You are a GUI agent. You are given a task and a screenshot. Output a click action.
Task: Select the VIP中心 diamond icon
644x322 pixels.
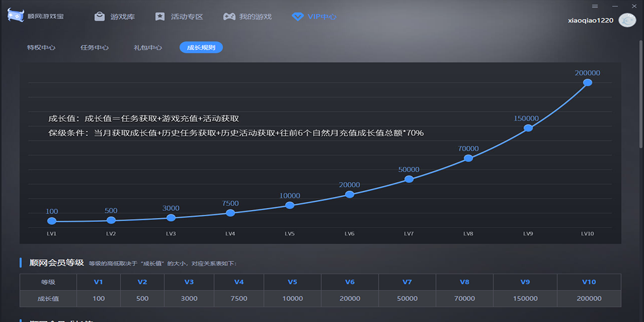click(297, 17)
